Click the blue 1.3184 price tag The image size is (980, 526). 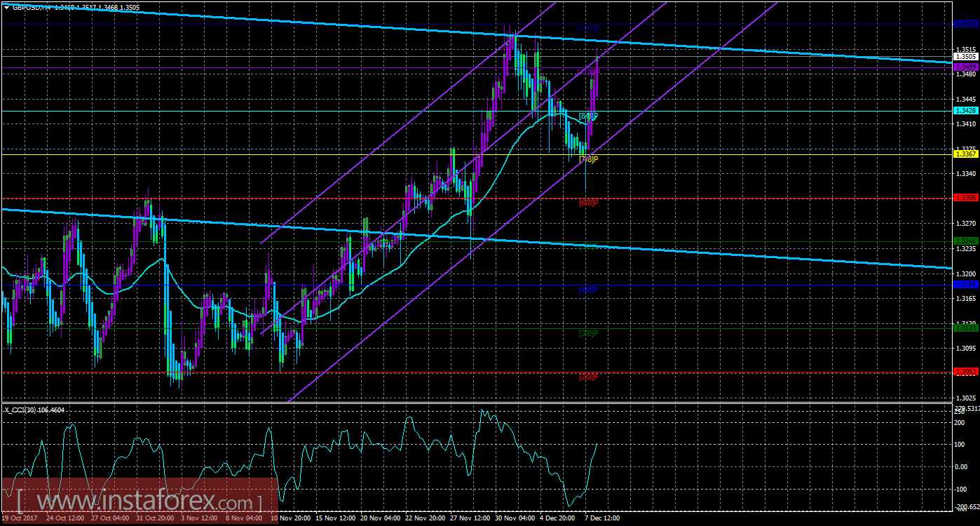click(966, 283)
